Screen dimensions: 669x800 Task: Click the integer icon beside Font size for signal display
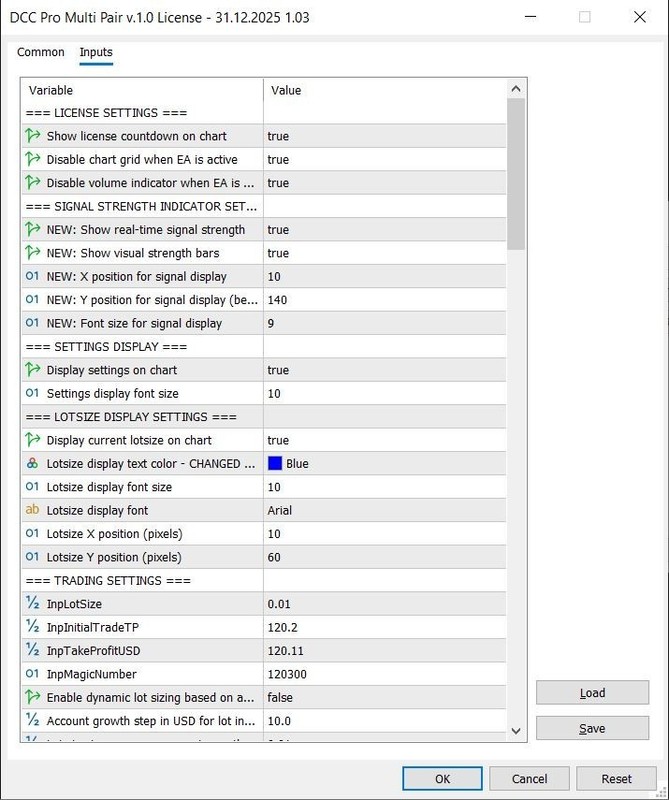32,323
